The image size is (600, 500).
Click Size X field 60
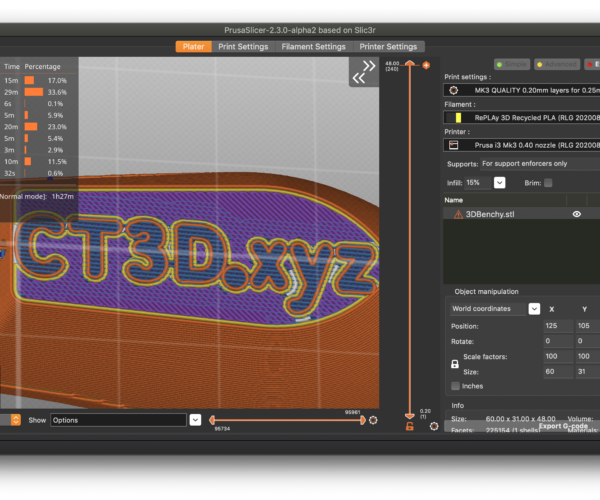pos(558,372)
